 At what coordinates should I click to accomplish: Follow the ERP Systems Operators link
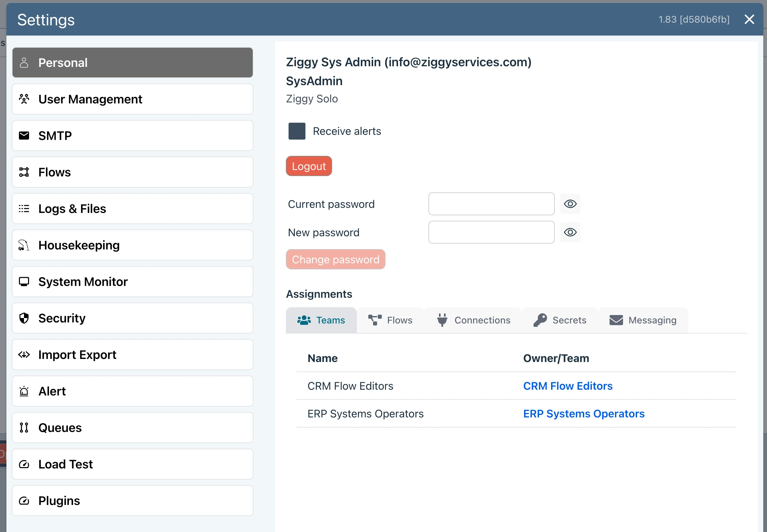(x=584, y=414)
